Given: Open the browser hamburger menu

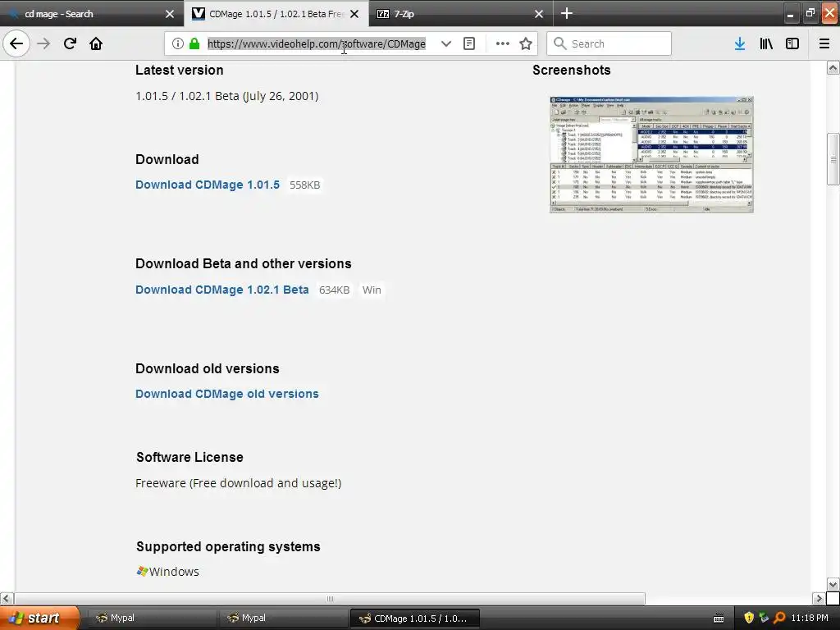Looking at the screenshot, I should coord(824,43).
